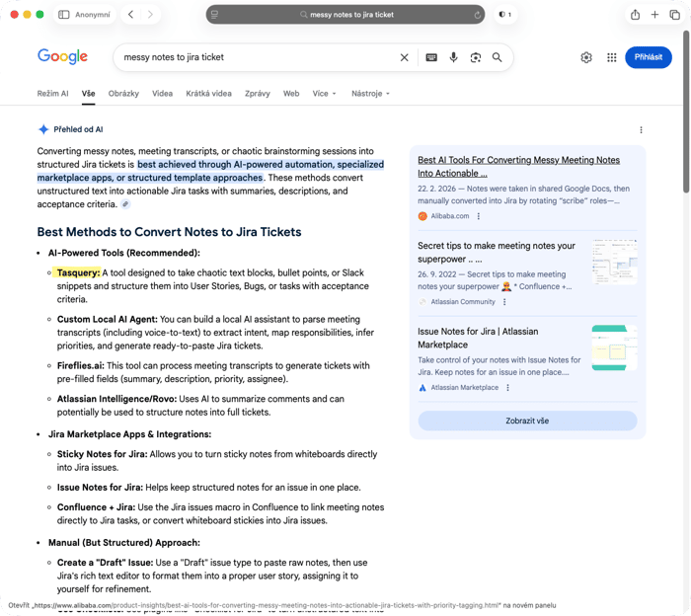Switch to the Obrázky tab
This screenshot has width=691, height=616.
pos(123,94)
